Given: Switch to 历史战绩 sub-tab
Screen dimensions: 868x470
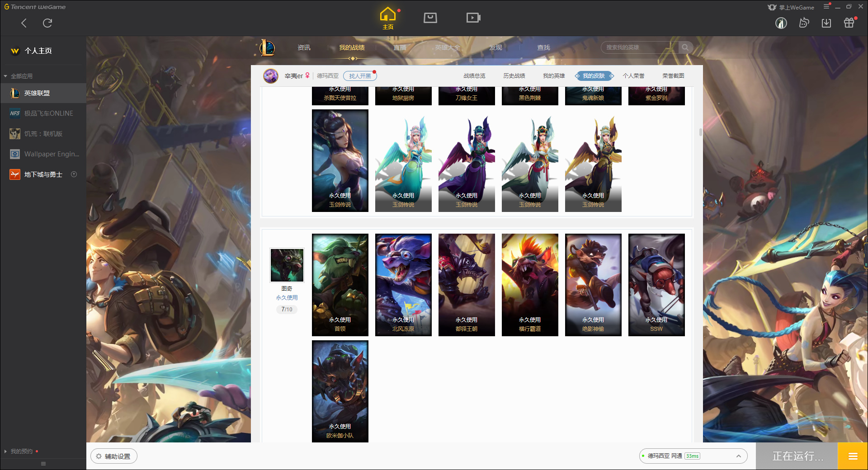Looking at the screenshot, I should (x=514, y=76).
